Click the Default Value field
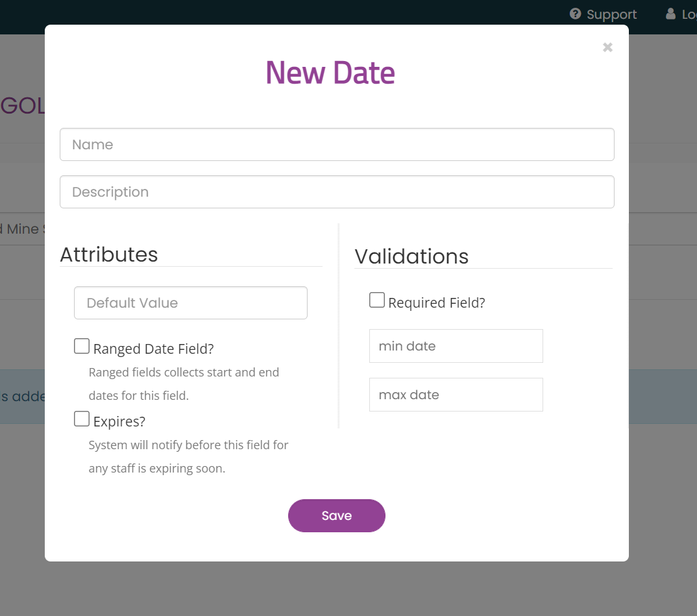The width and height of the screenshot is (697, 616). 191,302
